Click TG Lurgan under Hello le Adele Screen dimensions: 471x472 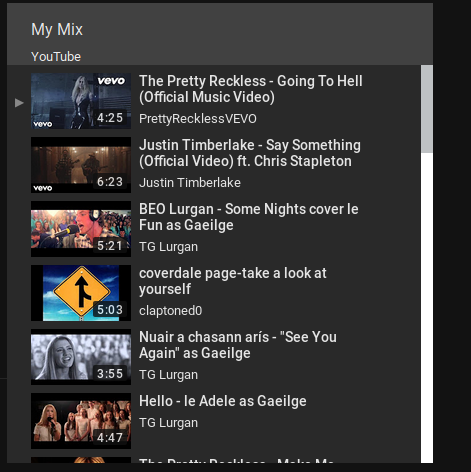pos(168,423)
